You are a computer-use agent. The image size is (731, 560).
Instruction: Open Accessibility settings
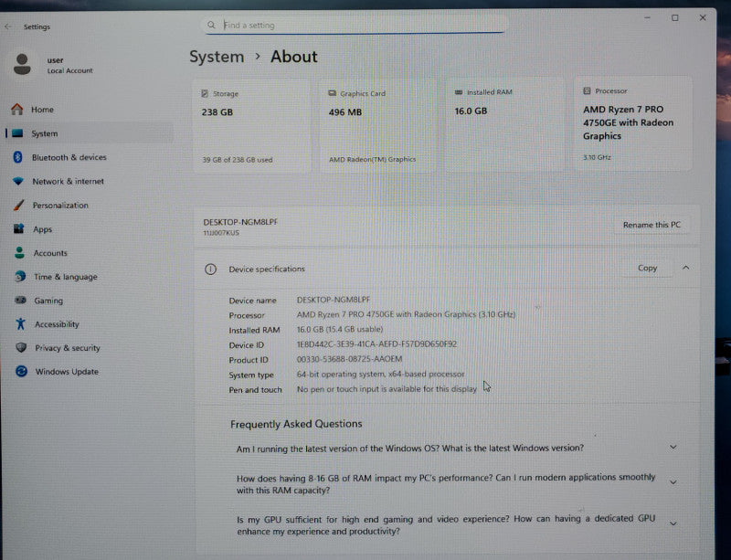click(89, 324)
